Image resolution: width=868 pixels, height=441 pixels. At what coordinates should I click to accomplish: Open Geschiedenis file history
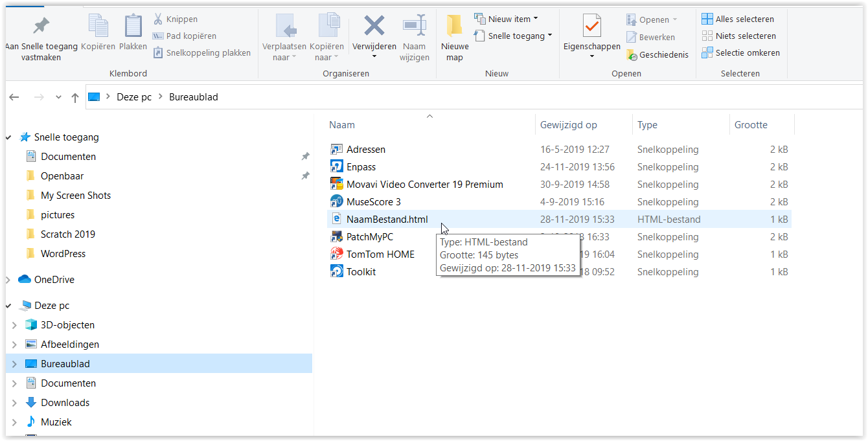[x=657, y=55]
